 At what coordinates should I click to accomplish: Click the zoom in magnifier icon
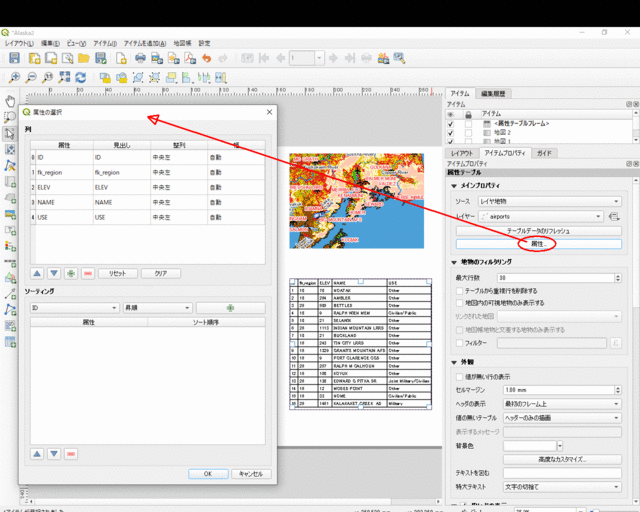[15, 77]
